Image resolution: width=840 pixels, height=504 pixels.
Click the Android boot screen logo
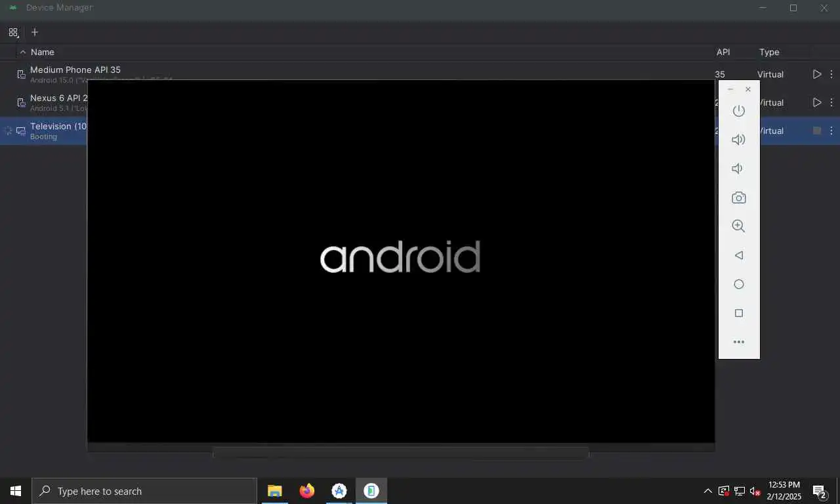tap(400, 257)
